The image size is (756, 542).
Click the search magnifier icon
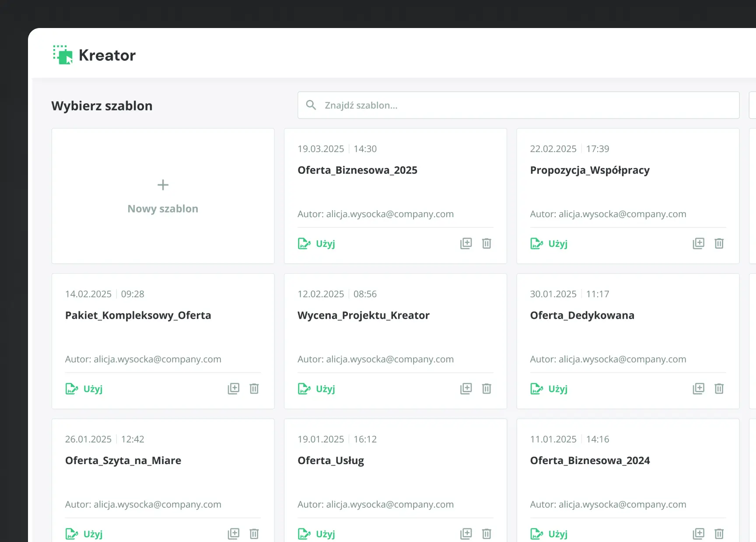pyautogui.click(x=311, y=105)
